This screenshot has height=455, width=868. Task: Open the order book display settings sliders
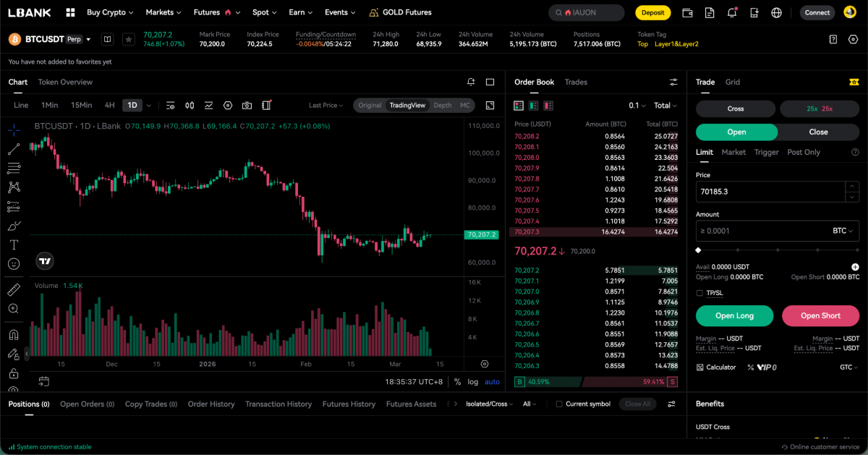click(673, 82)
